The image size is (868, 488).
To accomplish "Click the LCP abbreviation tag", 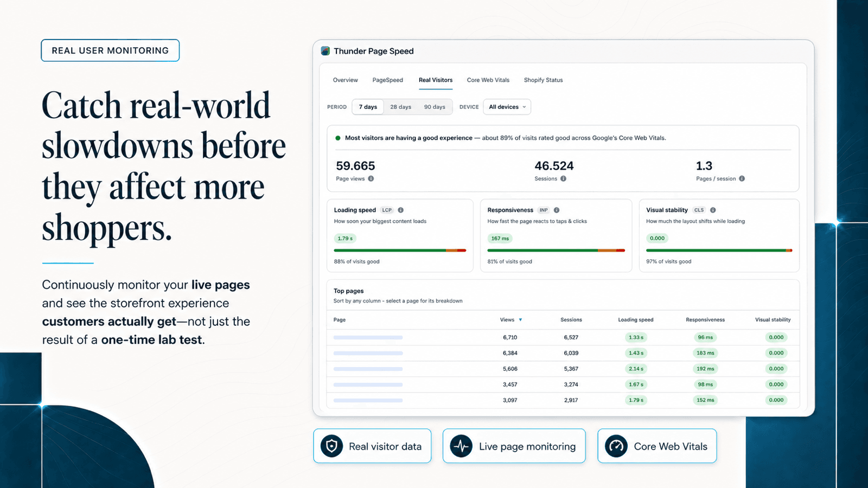I will coord(387,210).
